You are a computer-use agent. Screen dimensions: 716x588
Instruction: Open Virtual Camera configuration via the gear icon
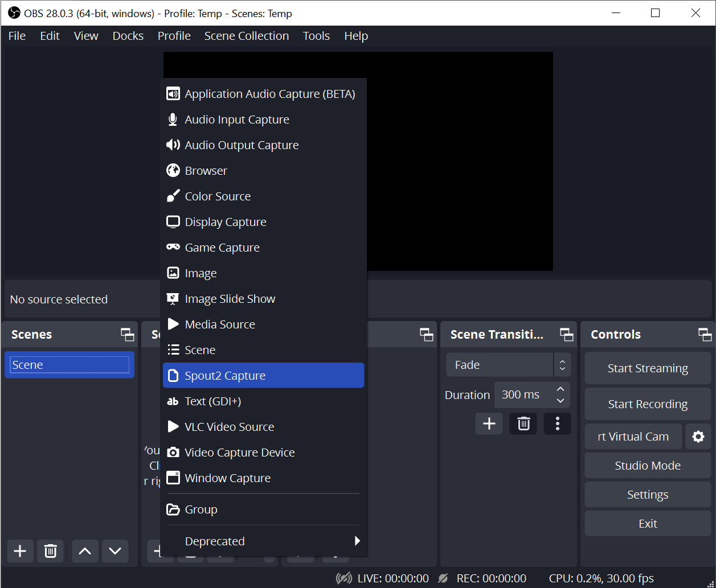click(x=698, y=436)
